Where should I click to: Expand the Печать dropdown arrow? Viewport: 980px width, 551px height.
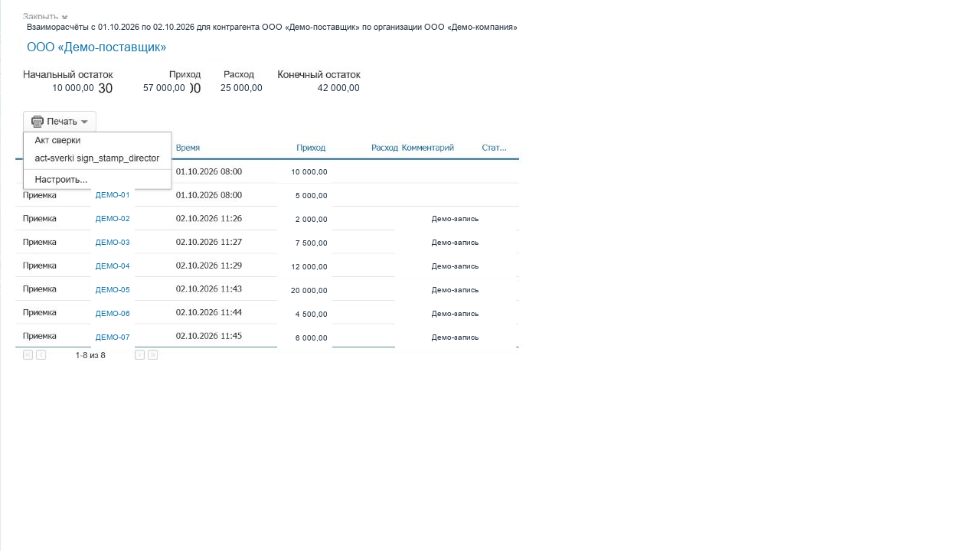(x=84, y=122)
